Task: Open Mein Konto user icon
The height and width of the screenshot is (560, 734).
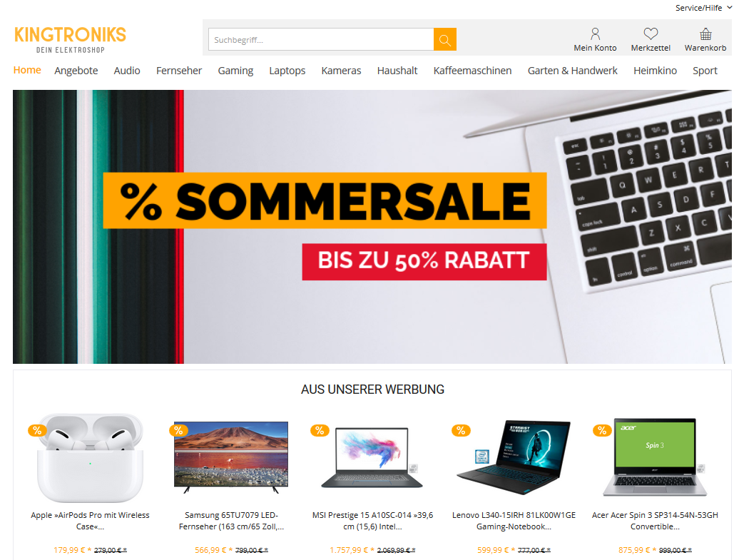Action: click(595, 34)
